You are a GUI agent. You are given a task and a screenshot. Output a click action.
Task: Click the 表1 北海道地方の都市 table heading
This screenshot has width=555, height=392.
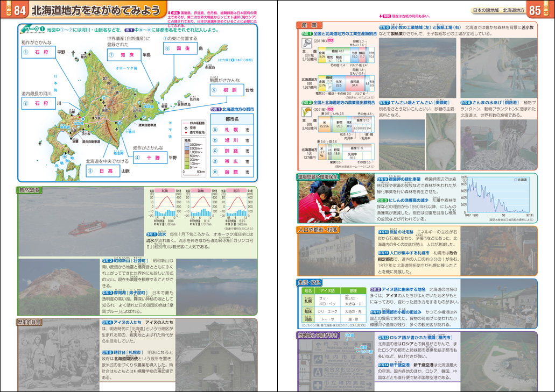click(x=232, y=110)
